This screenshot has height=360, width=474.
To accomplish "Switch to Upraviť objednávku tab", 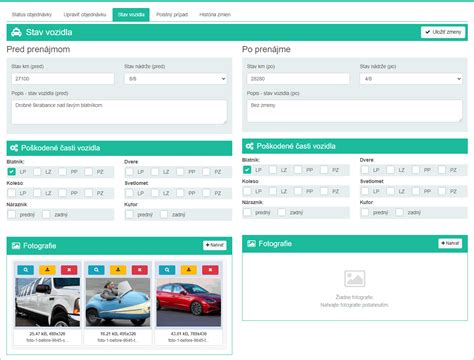I will [x=85, y=15].
